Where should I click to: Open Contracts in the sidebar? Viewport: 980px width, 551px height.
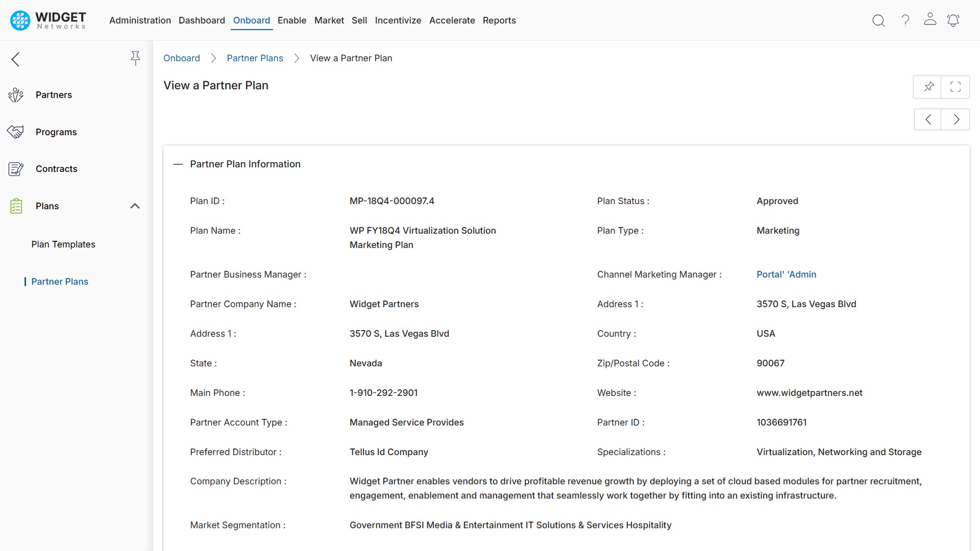(56, 169)
